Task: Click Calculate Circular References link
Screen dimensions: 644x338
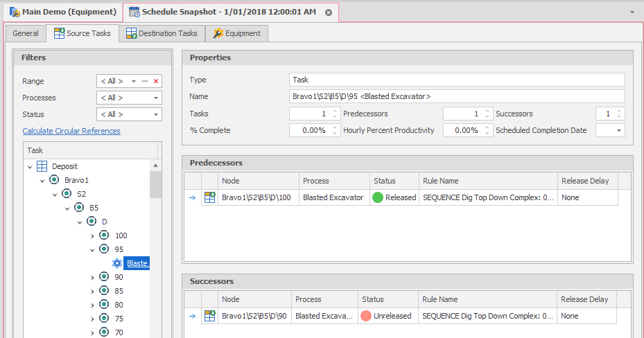Action: click(x=71, y=131)
